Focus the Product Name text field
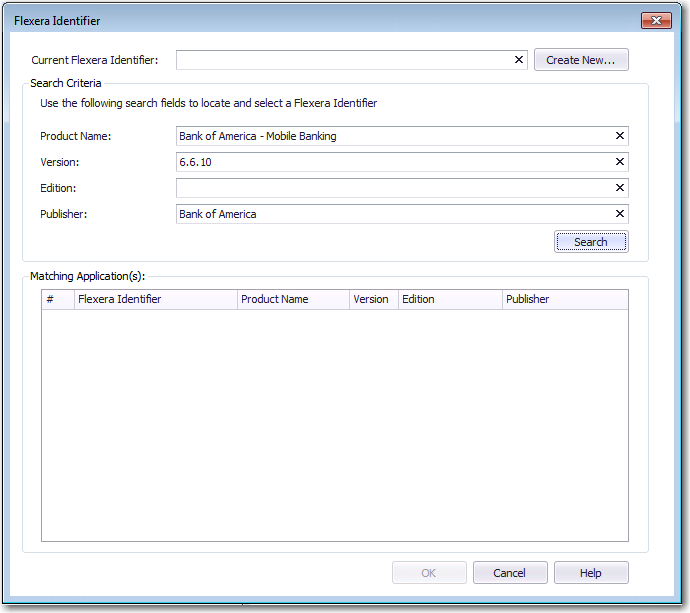690x613 pixels. click(393, 136)
